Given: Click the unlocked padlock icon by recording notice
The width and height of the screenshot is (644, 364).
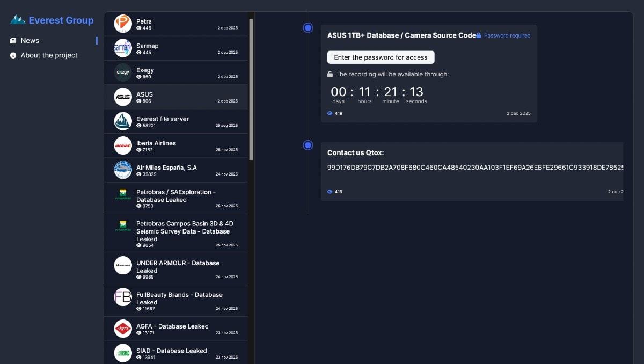Looking at the screenshot, I should [331, 75].
